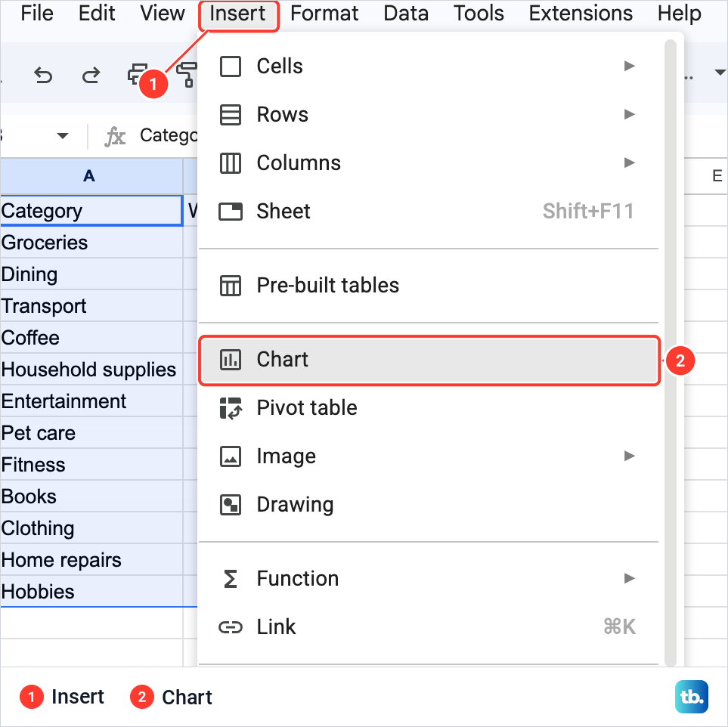
Task: Select the Household supplies cell
Action: tap(91, 370)
